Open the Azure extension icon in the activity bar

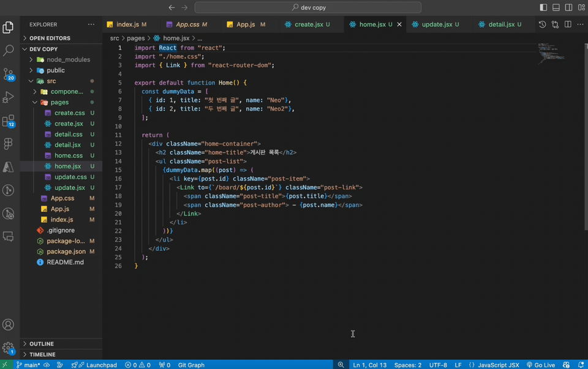[8, 167]
